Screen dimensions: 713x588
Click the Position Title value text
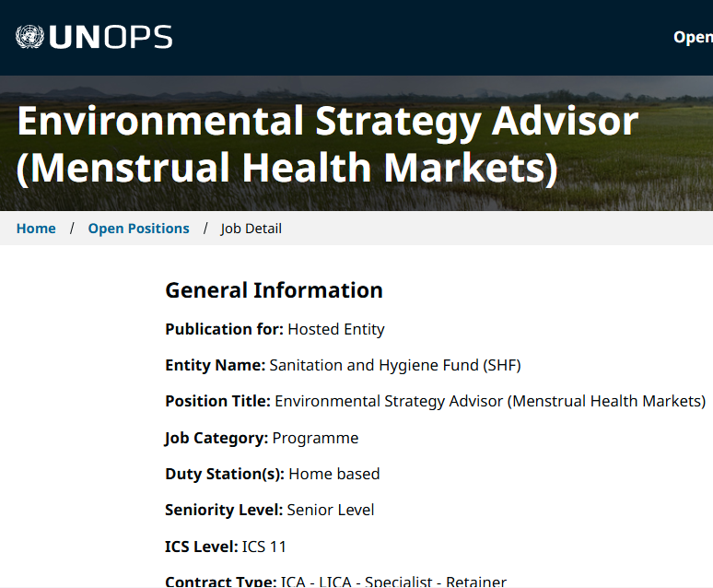[x=490, y=402]
